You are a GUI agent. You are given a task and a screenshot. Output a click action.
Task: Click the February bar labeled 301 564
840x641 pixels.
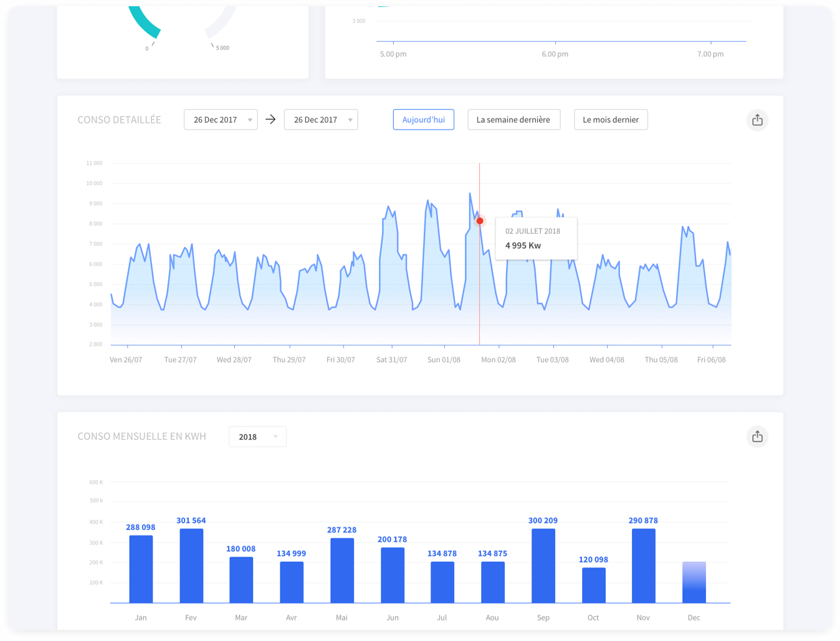191,564
